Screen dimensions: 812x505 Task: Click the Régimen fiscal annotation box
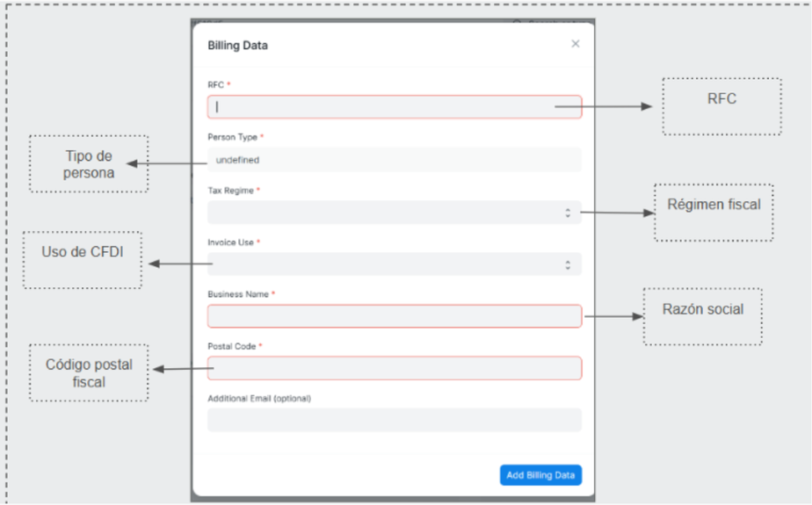point(714,212)
